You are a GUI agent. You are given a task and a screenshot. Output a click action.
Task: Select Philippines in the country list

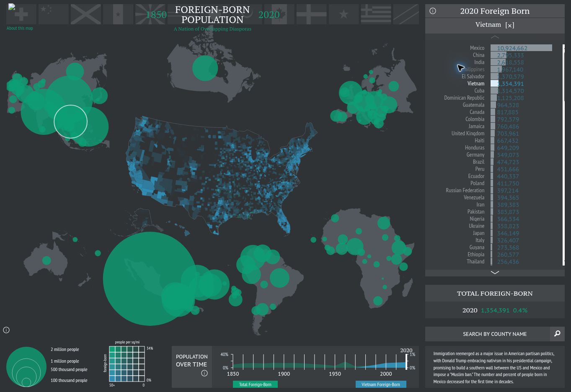click(x=473, y=70)
